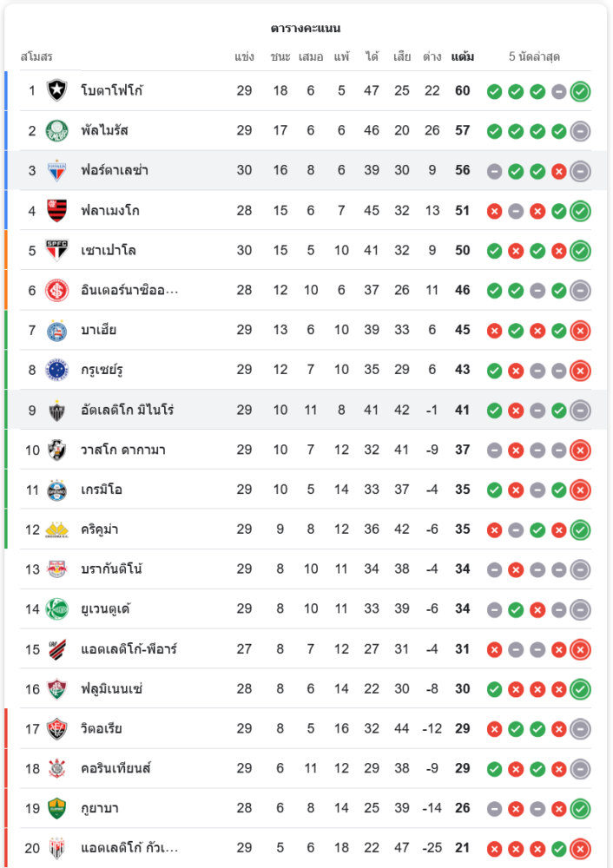Image resolution: width=613 pixels, height=868 pixels.
Task: Click Bahia's latest match loss indicator
Action: coord(581,331)
